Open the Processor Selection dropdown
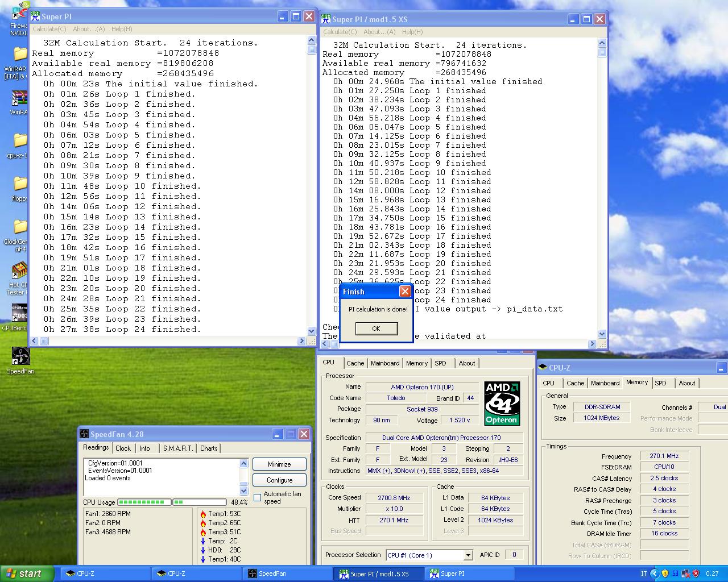 468,555
